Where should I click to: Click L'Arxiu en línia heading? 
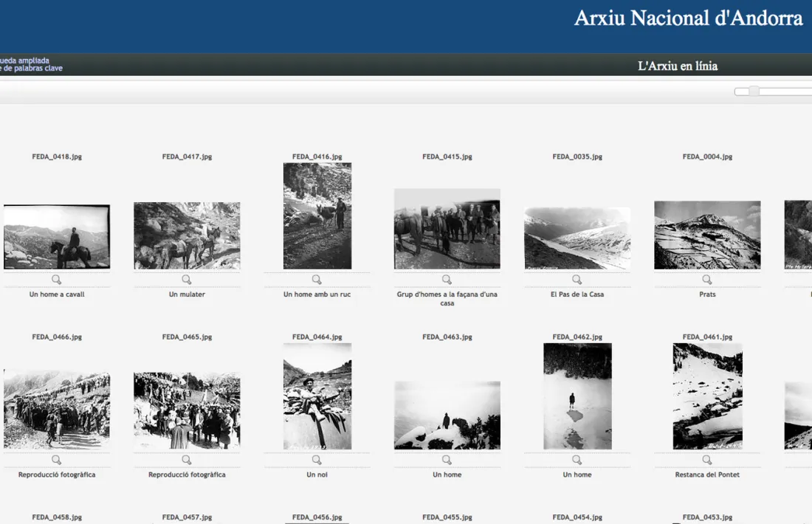[x=678, y=66]
